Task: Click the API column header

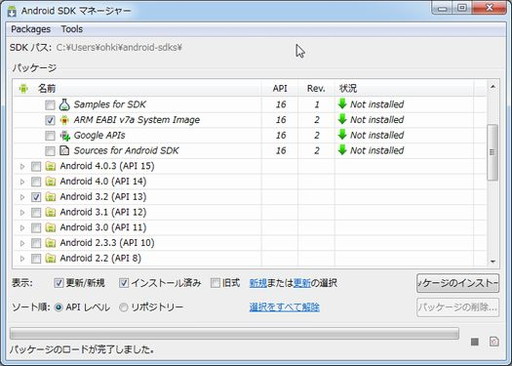Action: pyautogui.click(x=280, y=88)
